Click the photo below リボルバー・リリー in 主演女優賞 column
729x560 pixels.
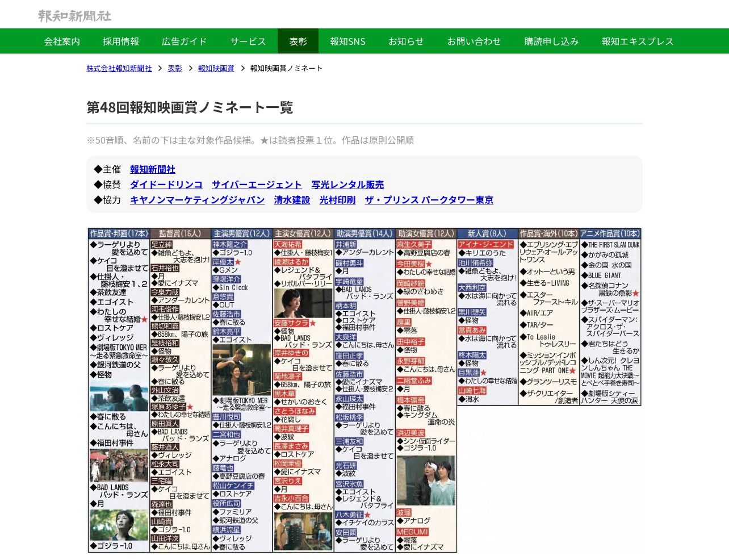[303, 303]
